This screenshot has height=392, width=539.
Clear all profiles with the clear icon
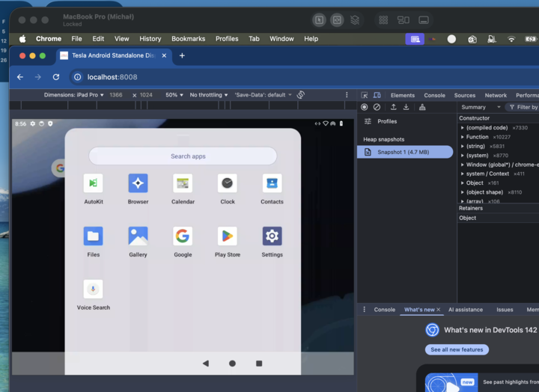click(377, 107)
